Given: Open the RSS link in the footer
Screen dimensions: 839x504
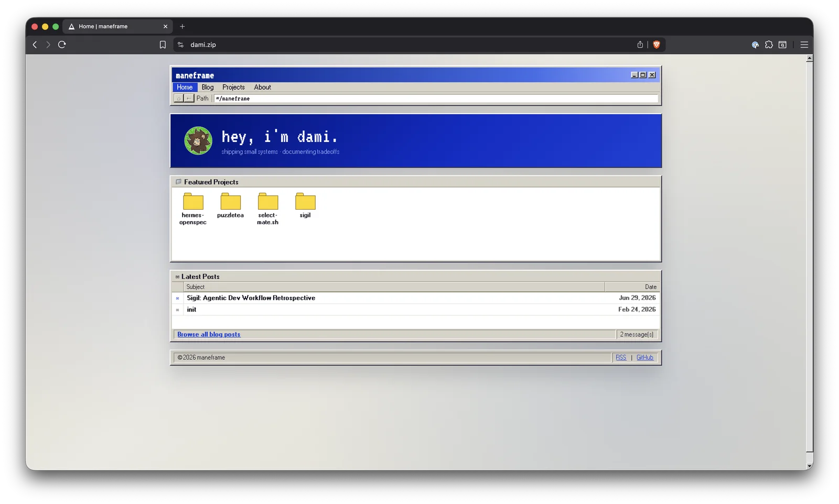Looking at the screenshot, I should pyautogui.click(x=621, y=357).
